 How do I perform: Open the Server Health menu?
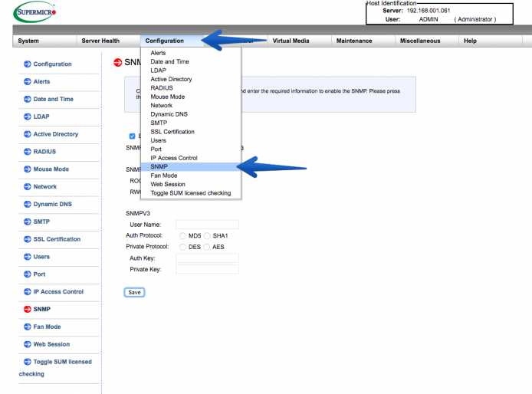point(100,41)
